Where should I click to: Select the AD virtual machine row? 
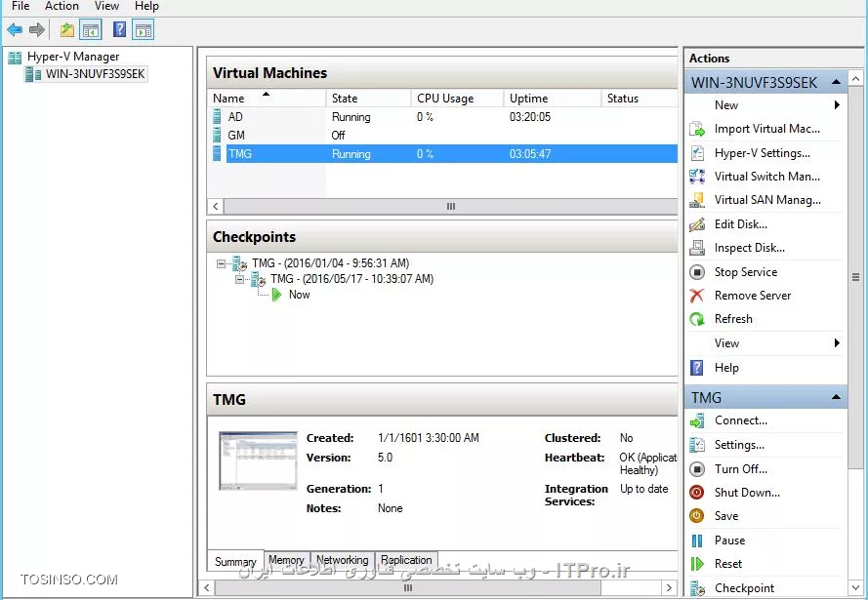coord(442,117)
